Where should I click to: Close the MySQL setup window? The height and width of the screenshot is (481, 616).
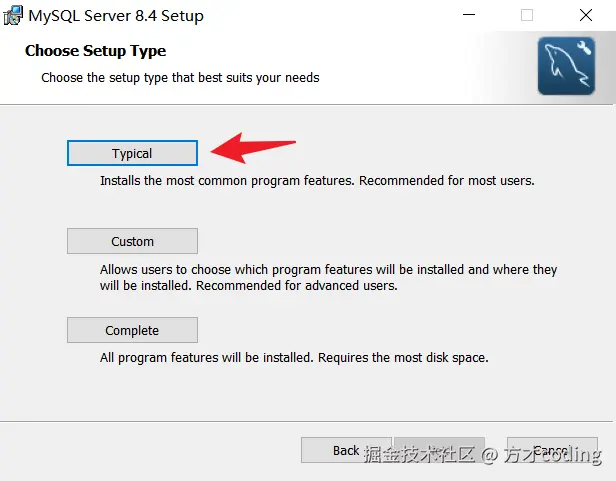click(x=585, y=15)
